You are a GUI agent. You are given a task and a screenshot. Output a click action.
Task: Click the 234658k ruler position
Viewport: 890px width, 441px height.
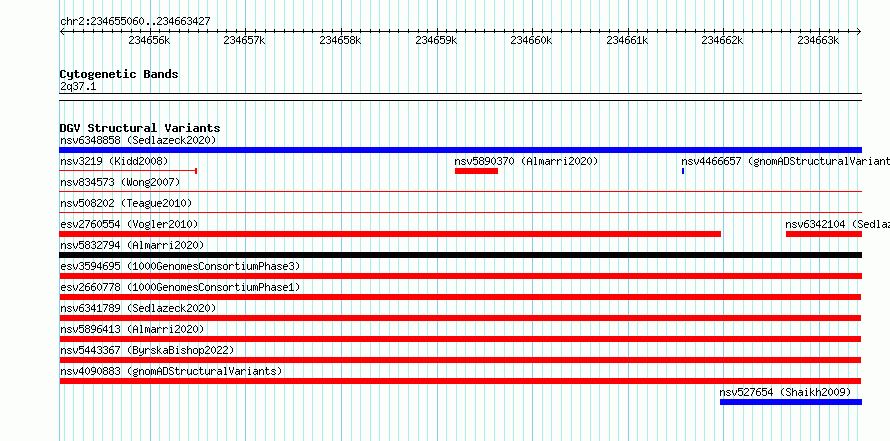340,41
